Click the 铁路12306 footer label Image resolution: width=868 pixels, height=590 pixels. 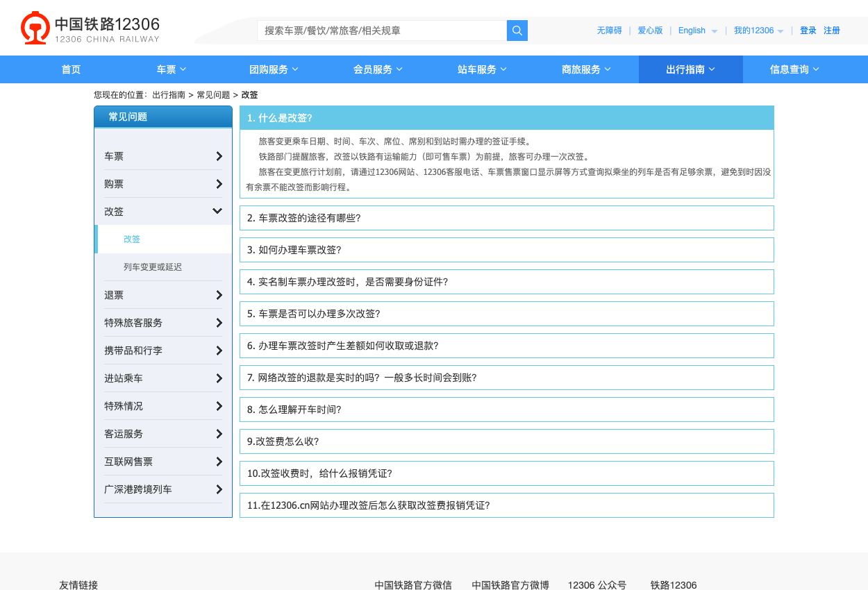(x=674, y=585)
